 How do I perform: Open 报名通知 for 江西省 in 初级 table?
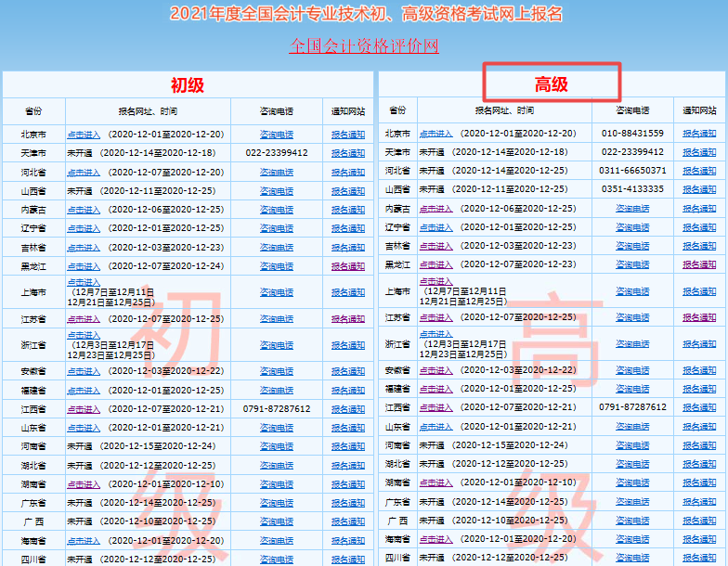(x=348, y=410)
